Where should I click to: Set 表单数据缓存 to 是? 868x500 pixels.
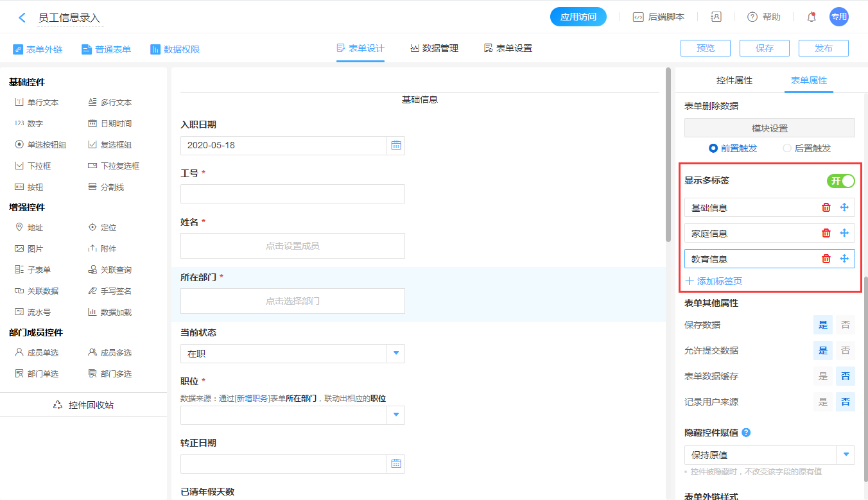[822, 376]
